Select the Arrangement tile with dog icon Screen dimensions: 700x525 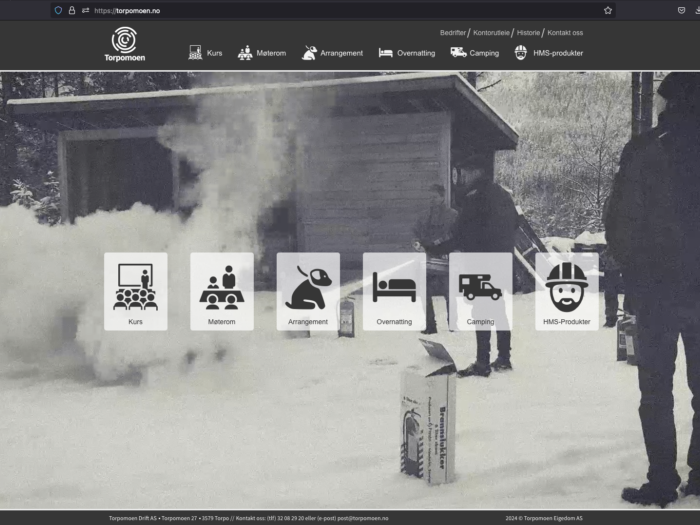coord(308,292)
